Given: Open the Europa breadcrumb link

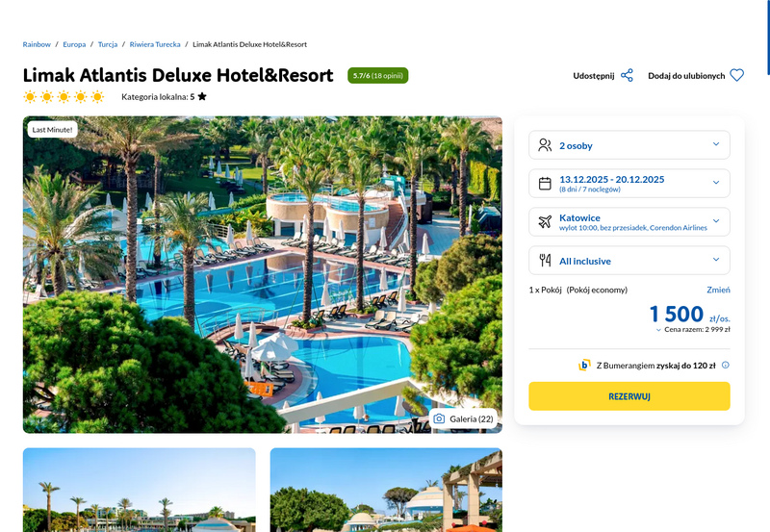Looking at the screenshot, I should click(x=74, y=44).
